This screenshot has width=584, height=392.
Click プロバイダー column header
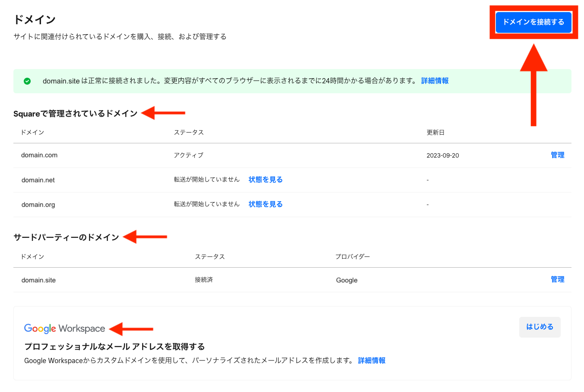coord(352,257)
